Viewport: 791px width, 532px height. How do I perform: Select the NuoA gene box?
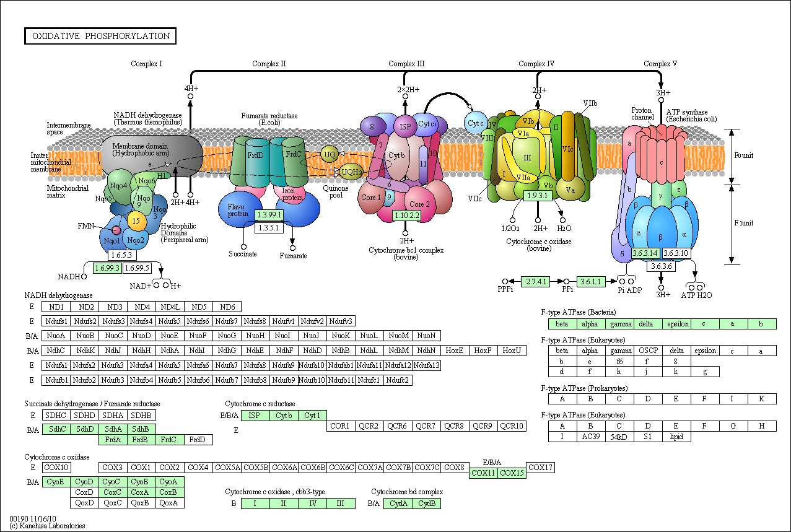56,336
